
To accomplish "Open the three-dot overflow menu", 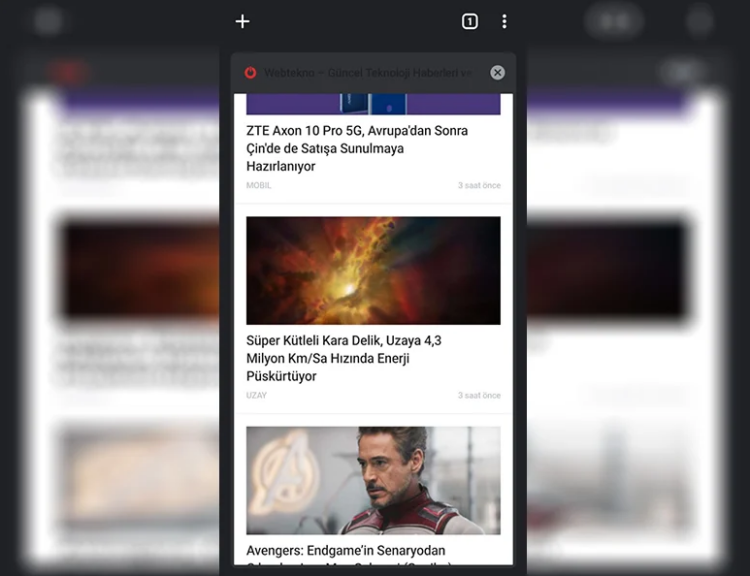I will point(504,21).
